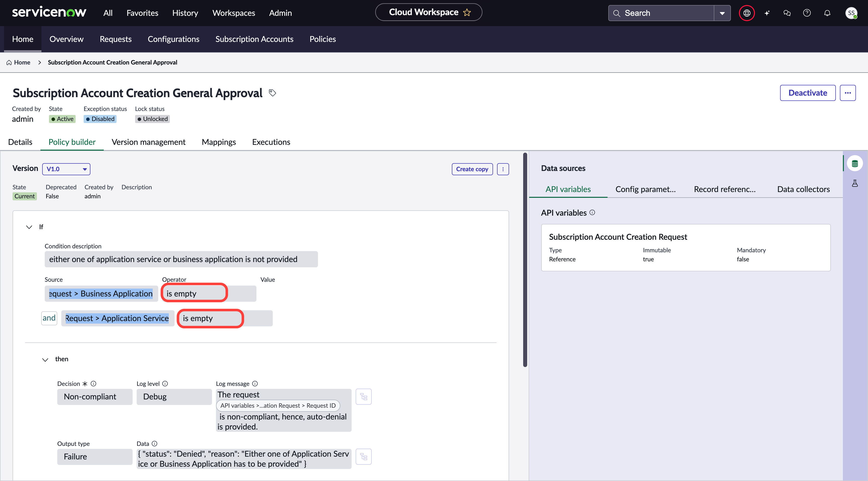Image resolution: width=868 pixels, height=481 pixels.
Task: Open the Workspaces menu
Action: pos(234,13)
